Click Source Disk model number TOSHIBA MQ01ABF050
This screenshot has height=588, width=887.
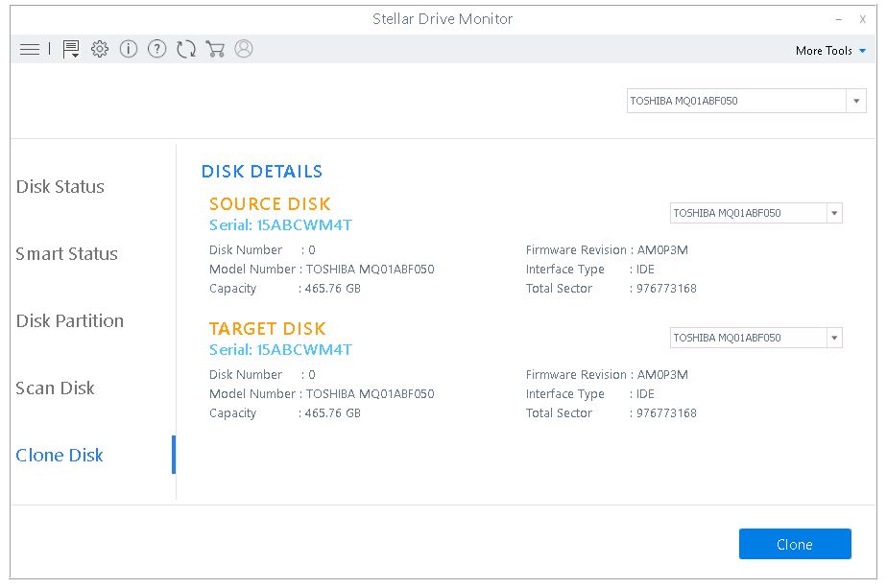click(x=370, y=270)
